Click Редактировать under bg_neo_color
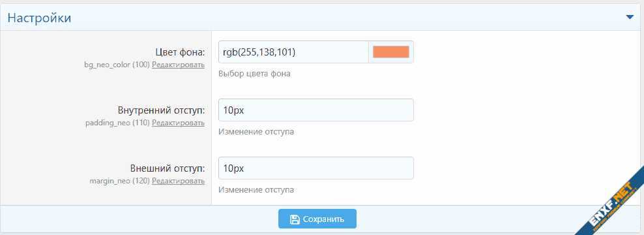 [x=178, y=65]
